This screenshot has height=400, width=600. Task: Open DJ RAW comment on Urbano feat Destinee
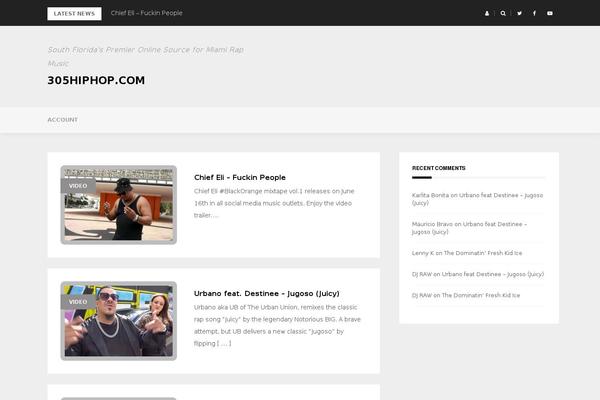478,274
